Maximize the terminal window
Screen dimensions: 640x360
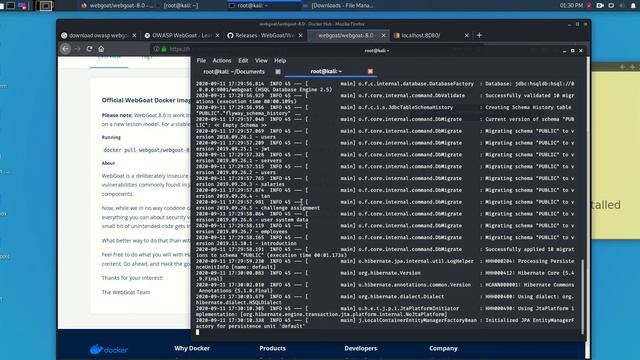(572, 51)
